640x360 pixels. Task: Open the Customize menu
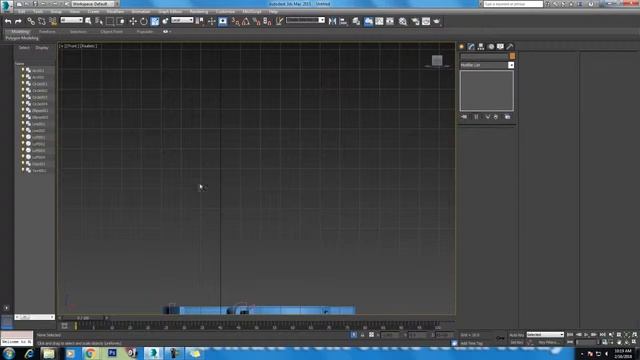[225, 12]
